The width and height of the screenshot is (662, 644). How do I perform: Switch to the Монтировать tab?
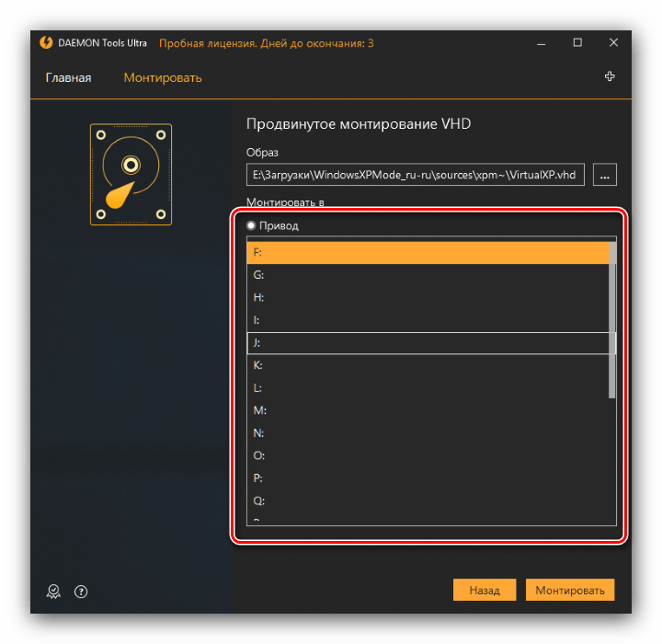(163, 78)
